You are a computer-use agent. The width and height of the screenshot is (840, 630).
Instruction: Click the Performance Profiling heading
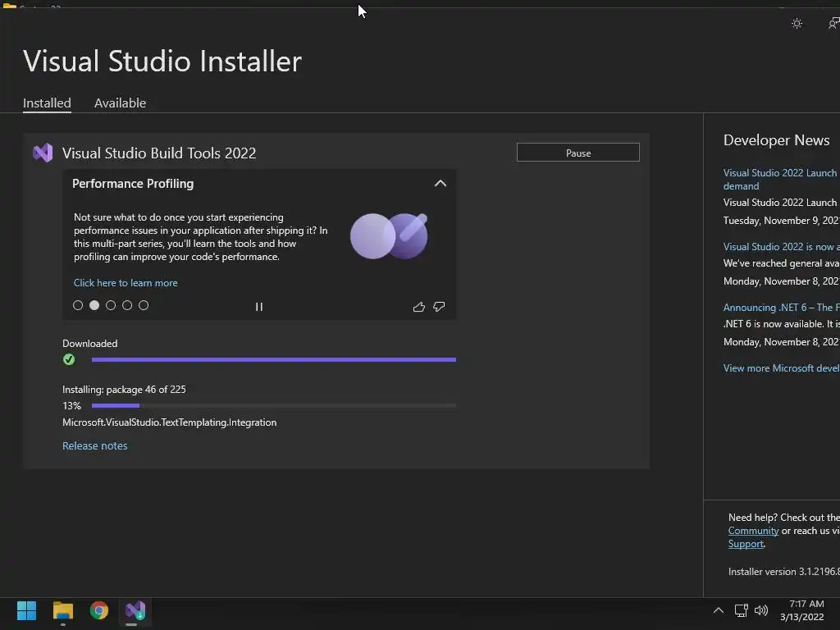(133, 184)
